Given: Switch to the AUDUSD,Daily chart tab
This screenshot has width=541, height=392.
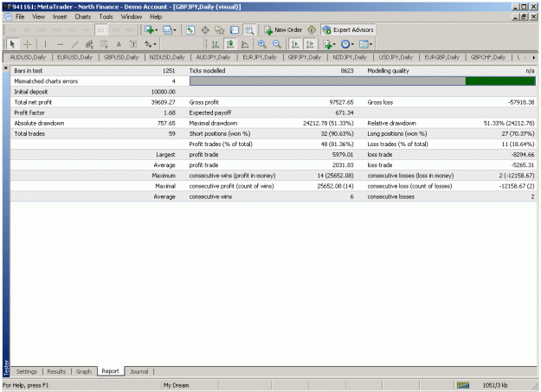Looking at the screenshot, I should point(28,57).
